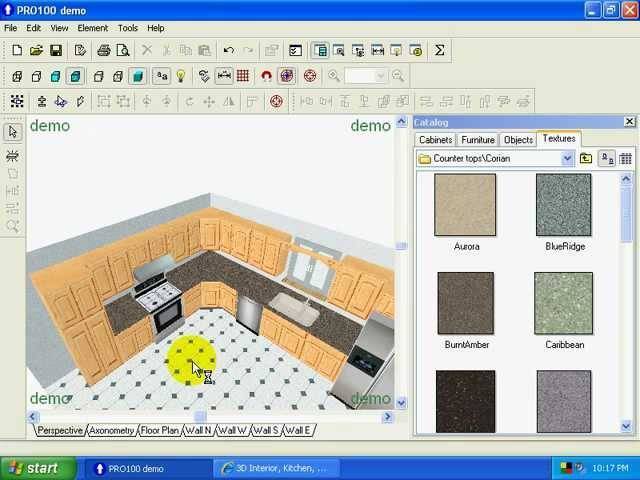This screenshot has height=480, width=640.
Task: Open the zoom level dropdown in toolbar
Action: pos(380,76)
